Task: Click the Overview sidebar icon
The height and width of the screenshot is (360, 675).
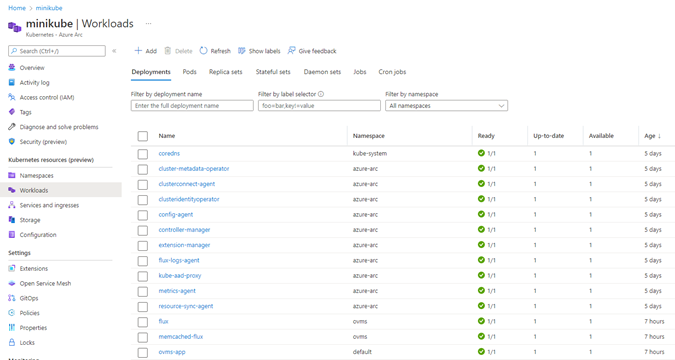Action: [x=12, y=67]
